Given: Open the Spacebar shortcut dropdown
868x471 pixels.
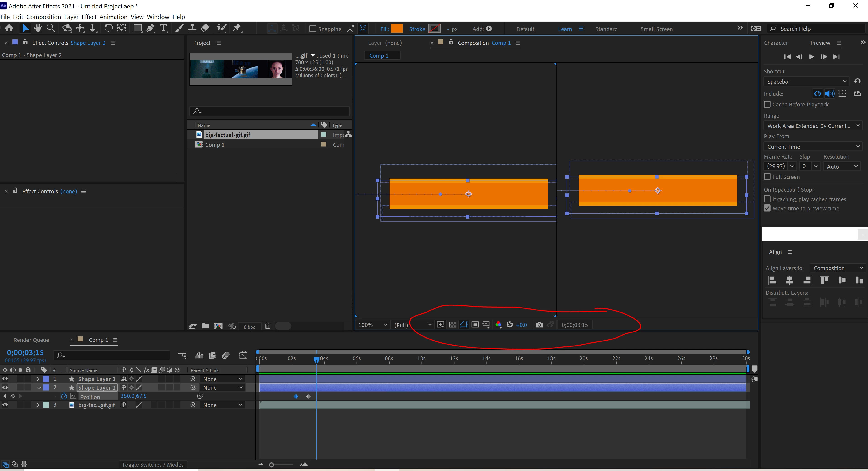Looking at the screenshot, I should click(x=805, y=82).
